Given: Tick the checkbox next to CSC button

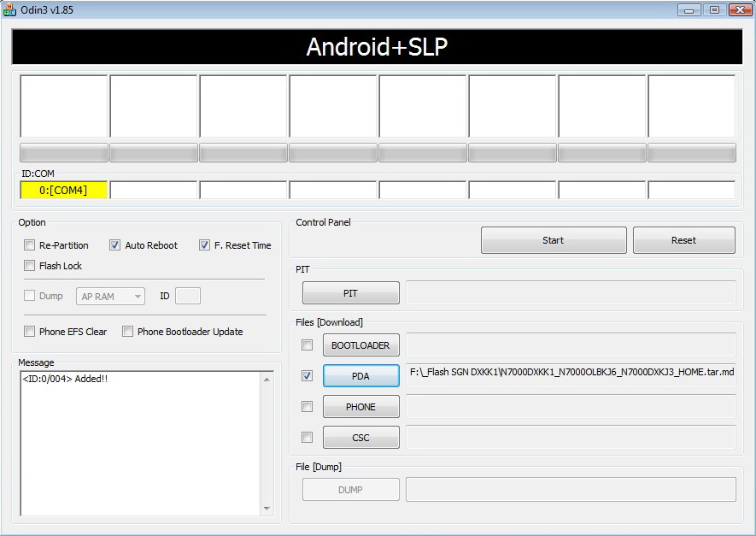Looking at the screenshot, I should pos(307,437).
